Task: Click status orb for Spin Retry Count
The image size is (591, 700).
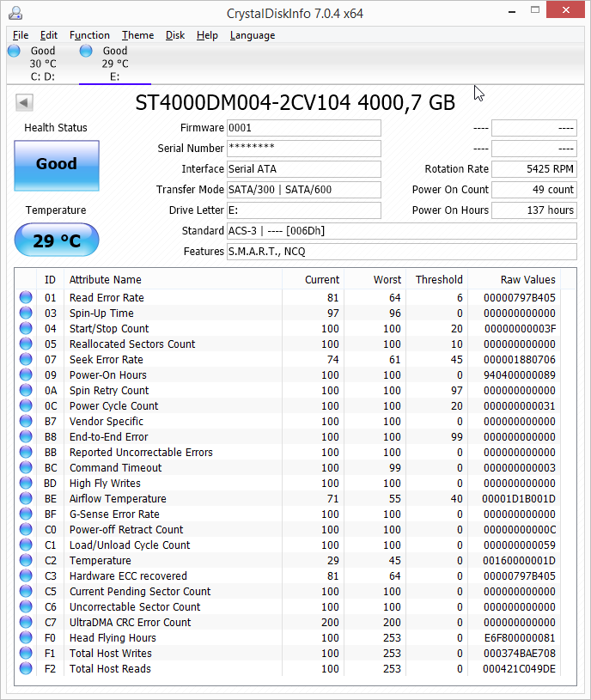Action: click(x=26, y=390)
